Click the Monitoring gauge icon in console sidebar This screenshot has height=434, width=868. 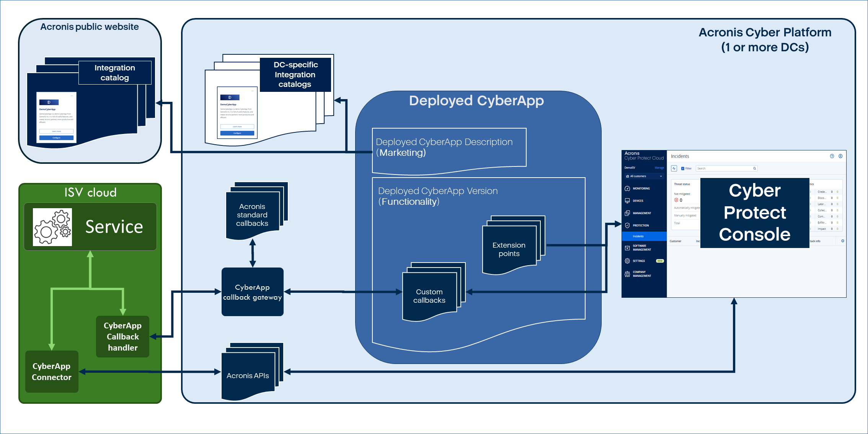click(x=627, y=188)
